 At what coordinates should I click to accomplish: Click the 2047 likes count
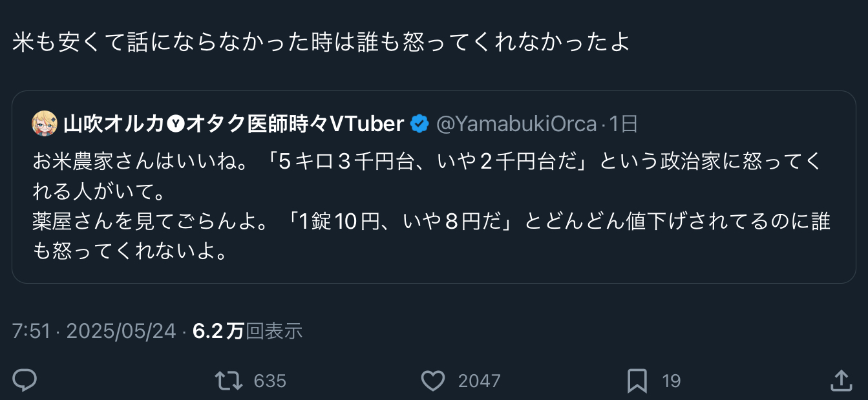pos(479,381)
